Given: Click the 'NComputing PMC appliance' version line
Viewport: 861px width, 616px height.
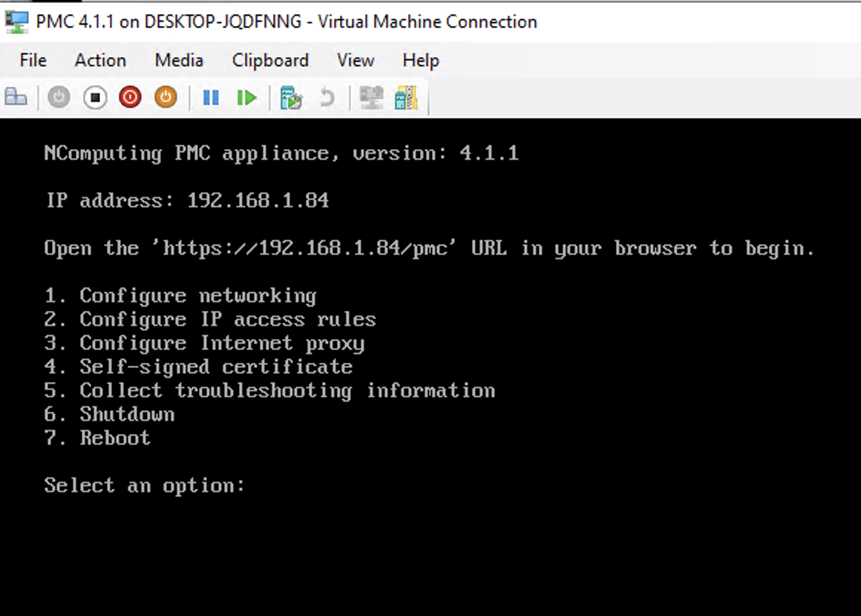Looking at the screenshot, I should click(x=281, y=153).
